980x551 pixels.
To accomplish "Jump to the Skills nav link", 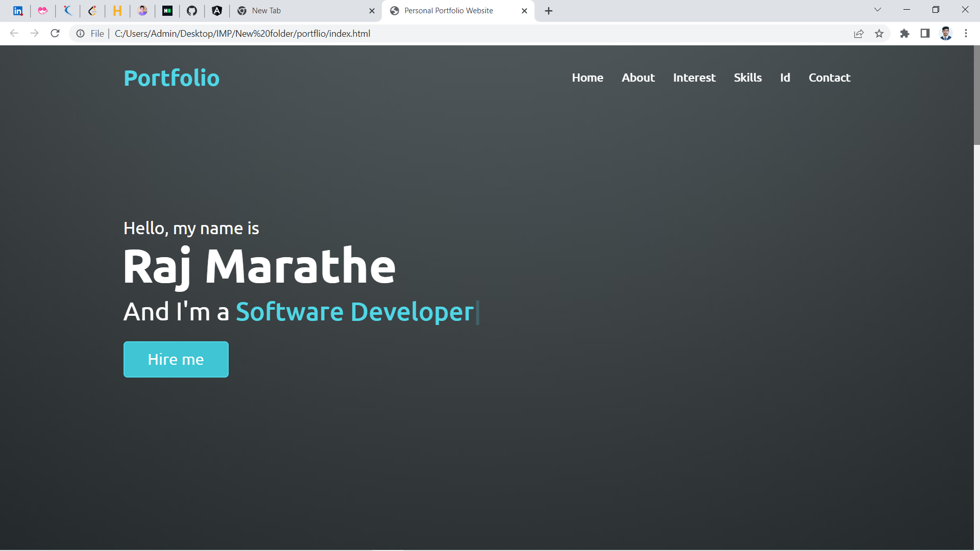I will 748,78.
